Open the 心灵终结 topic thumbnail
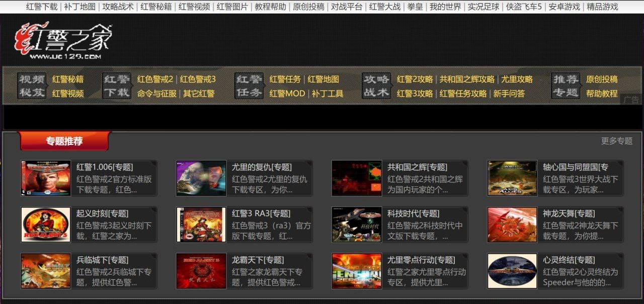Viewport: 644px width, 304px height. tap(512, 271)
